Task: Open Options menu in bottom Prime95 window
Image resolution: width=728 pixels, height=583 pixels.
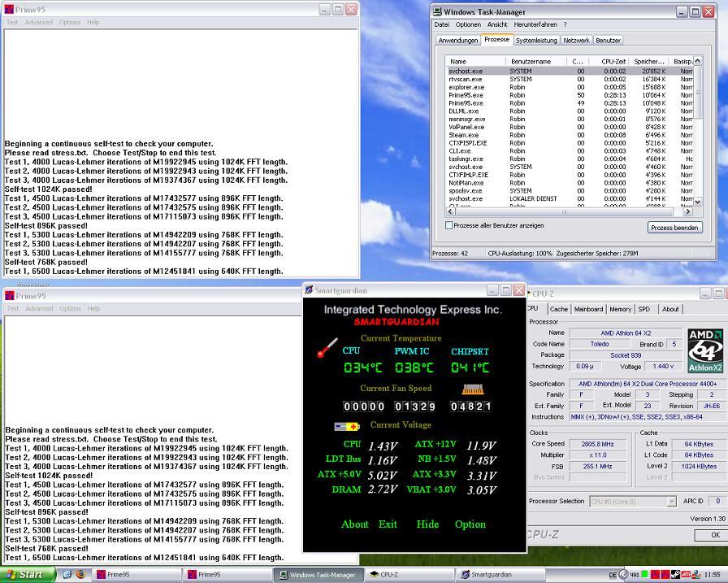Action: tap(70, 308)
